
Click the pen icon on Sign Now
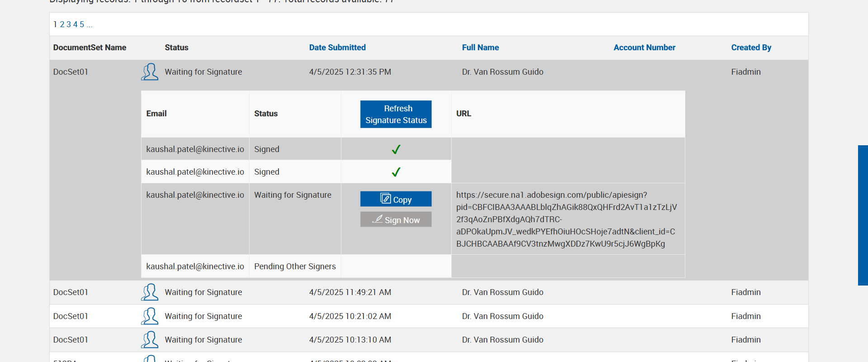pos(377,219)
